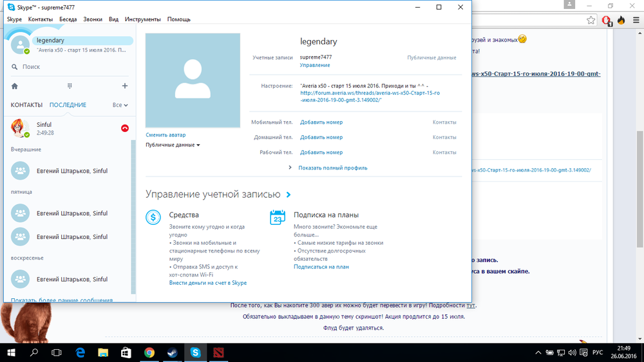Image resolution: width=644 pixels, height=362 pixels.
Task: Click the "Сменить аватар" link
Action: click(x=166, y=135)
